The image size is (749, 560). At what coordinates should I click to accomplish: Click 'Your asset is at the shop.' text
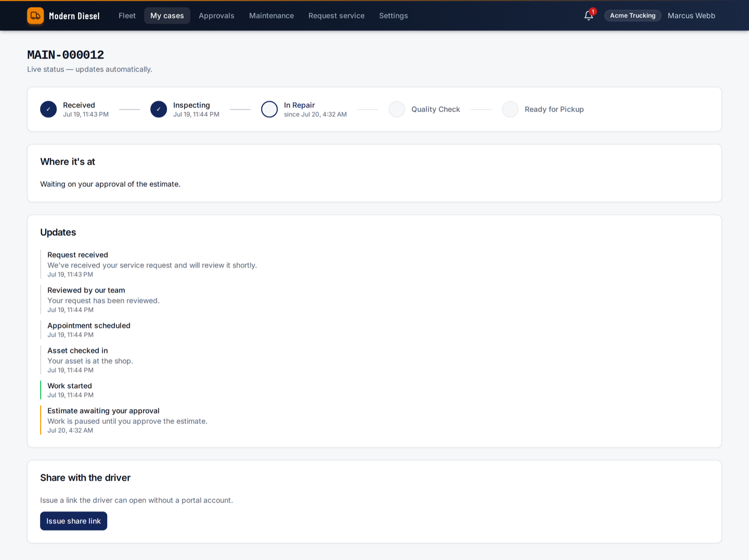90,361
